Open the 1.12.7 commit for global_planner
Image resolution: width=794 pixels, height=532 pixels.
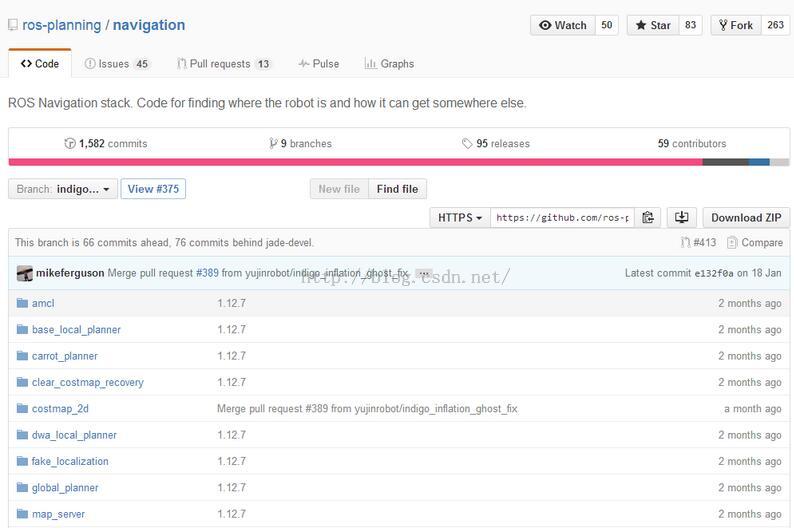click(231, 487)
